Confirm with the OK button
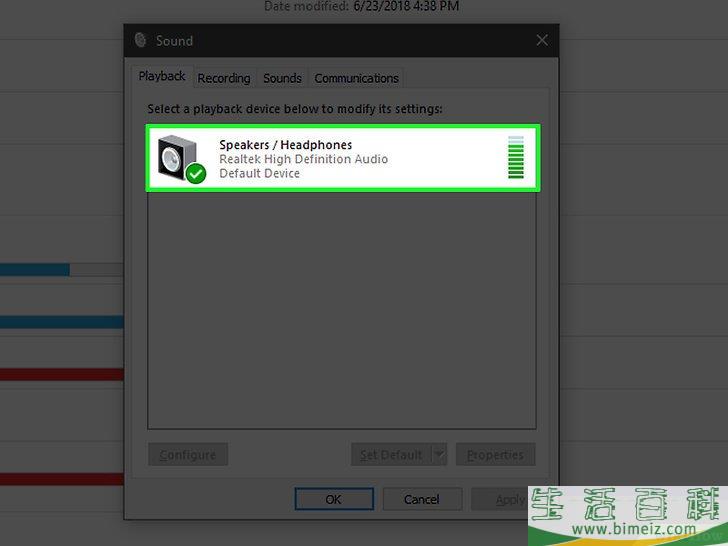The height and width of the screenshot is (546, 728). (333, 499)
